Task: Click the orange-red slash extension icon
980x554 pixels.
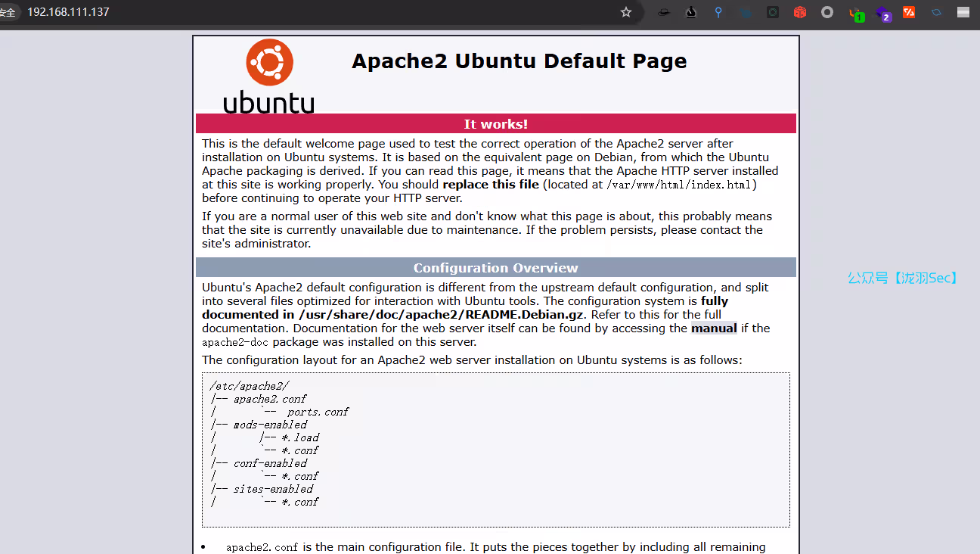Action: [909, 12]
